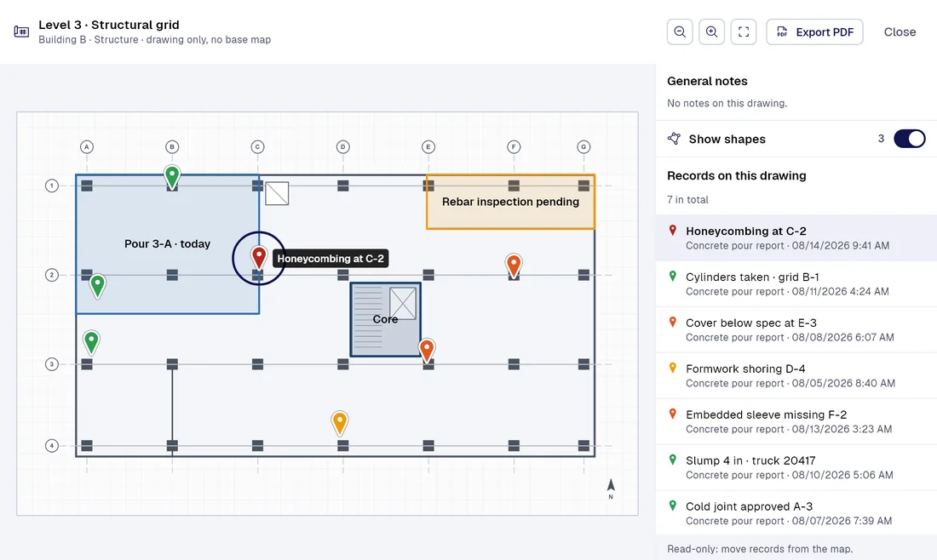The image size is (937, 560).
Task: Click the Read-only footer note
Action: [x=760, y=549]
